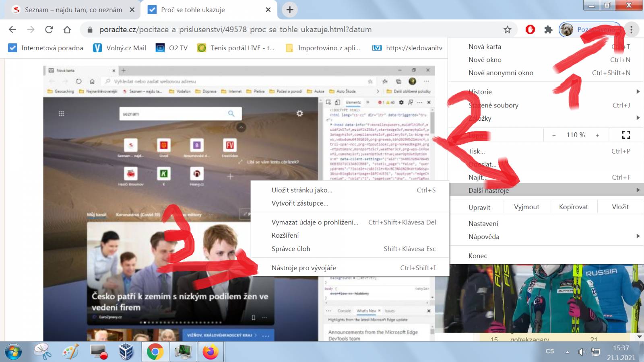
Task: Click the browser back arrow
Action: (x=12, y=29)
